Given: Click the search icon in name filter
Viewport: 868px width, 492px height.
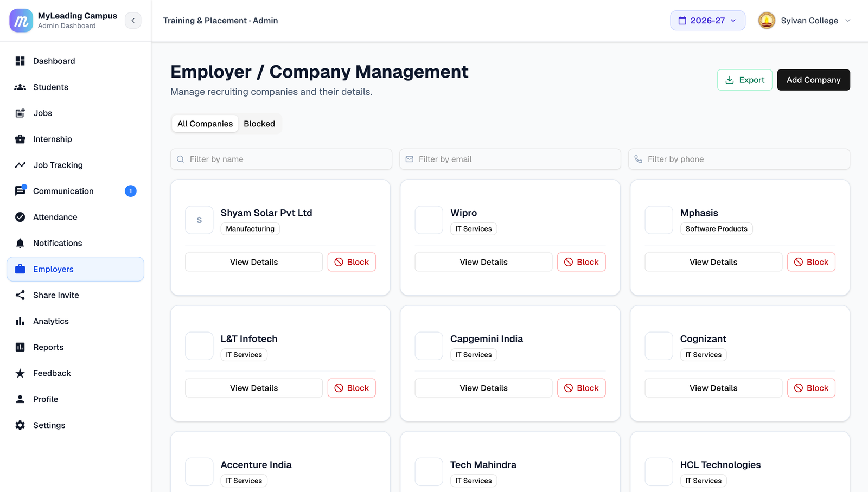Looking at the screenshot, I should [x=181, y=159].
